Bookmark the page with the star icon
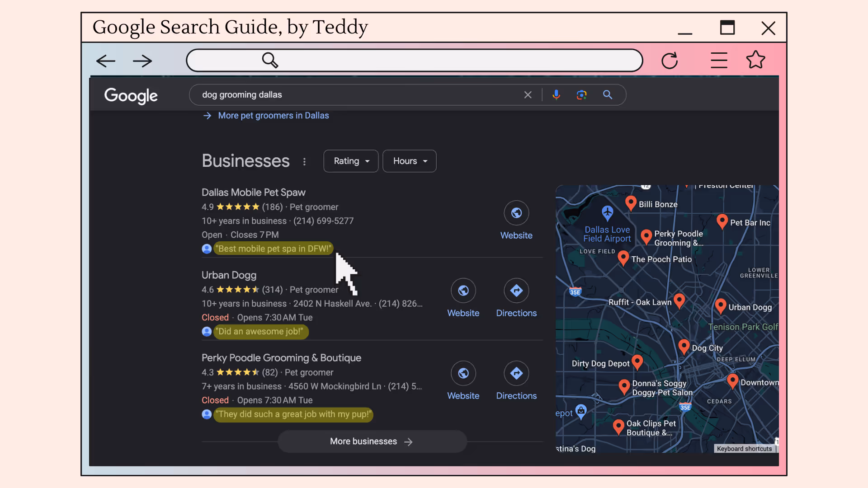 [755, 60]
